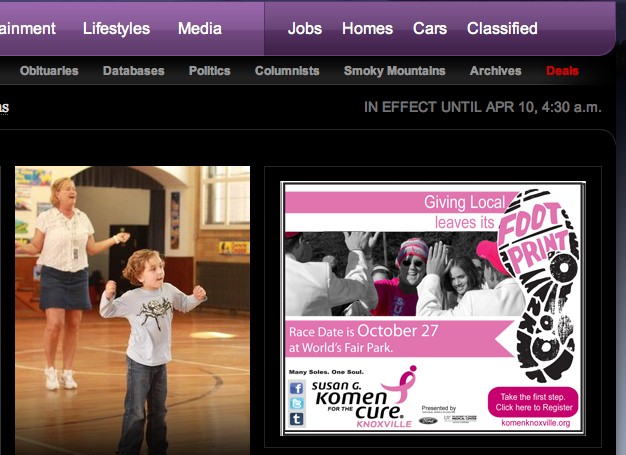Open the Politics subsection
The width and height of the screenshot is (626, 455).
[209, 71]
